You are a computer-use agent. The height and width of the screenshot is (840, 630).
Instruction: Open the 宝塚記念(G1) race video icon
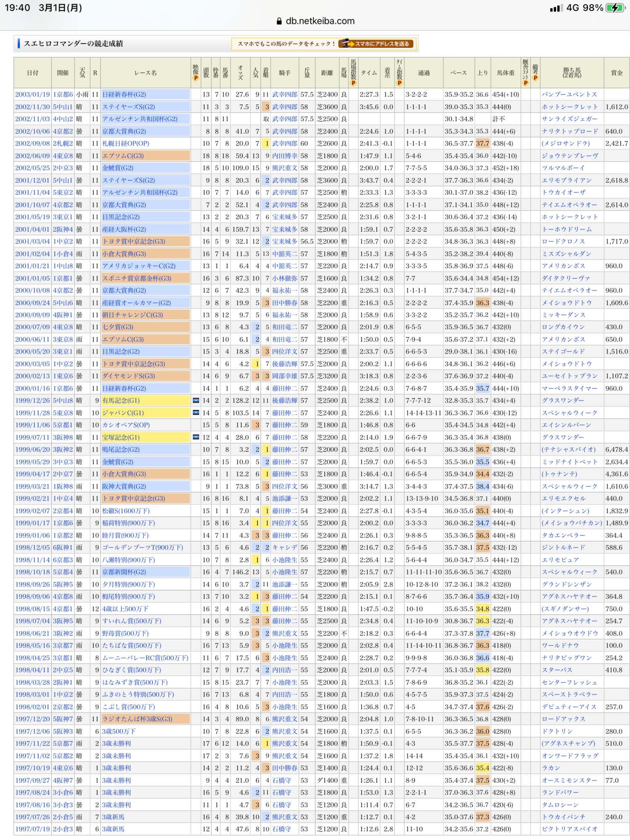196,437
